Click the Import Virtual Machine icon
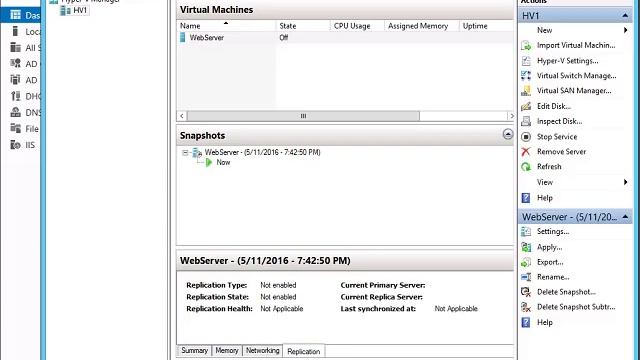 526,45
